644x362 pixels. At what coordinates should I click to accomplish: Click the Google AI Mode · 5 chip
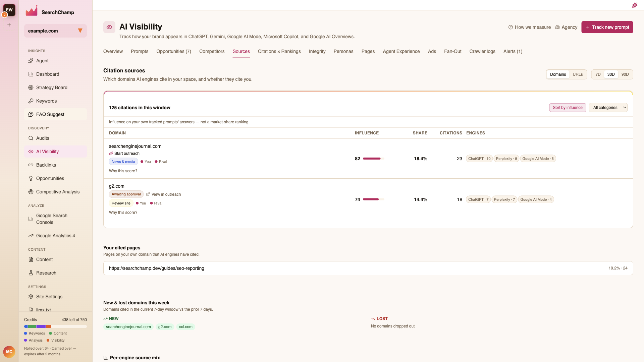tap(538, 159)
